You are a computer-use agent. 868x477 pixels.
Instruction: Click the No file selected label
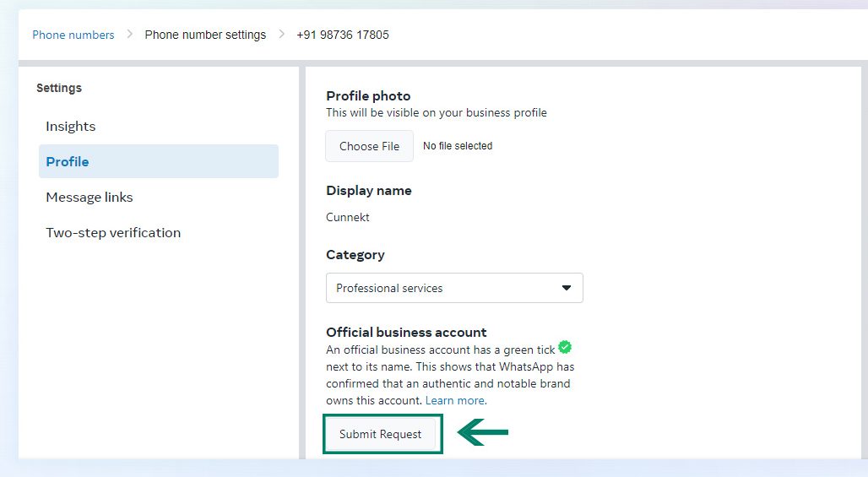click(458, 146)
